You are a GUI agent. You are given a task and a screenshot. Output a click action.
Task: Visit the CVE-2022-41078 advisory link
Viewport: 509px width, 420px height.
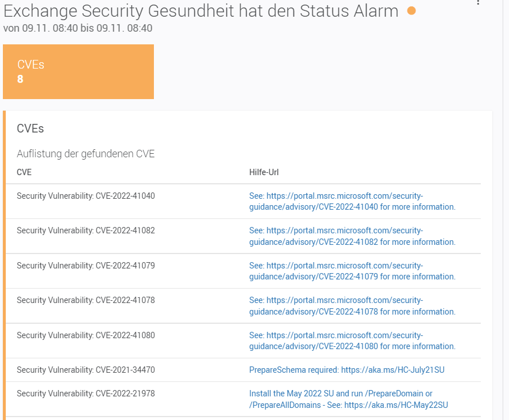coord(352,306)
